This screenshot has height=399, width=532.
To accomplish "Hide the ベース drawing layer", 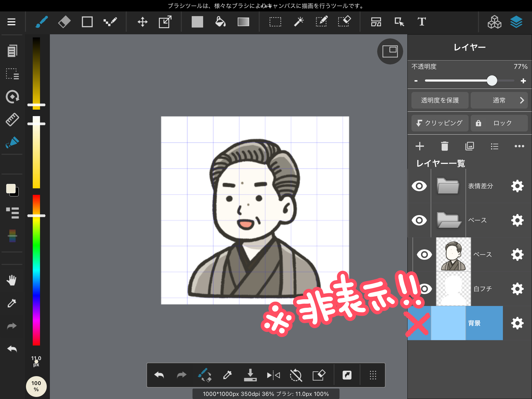I will click(424, 255).
